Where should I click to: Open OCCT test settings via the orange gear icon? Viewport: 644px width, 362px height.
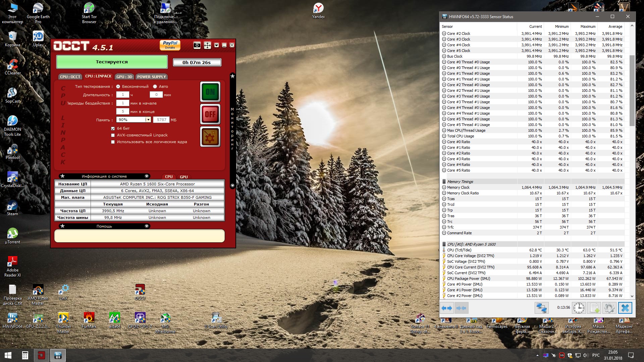click(x=210, y=137)
